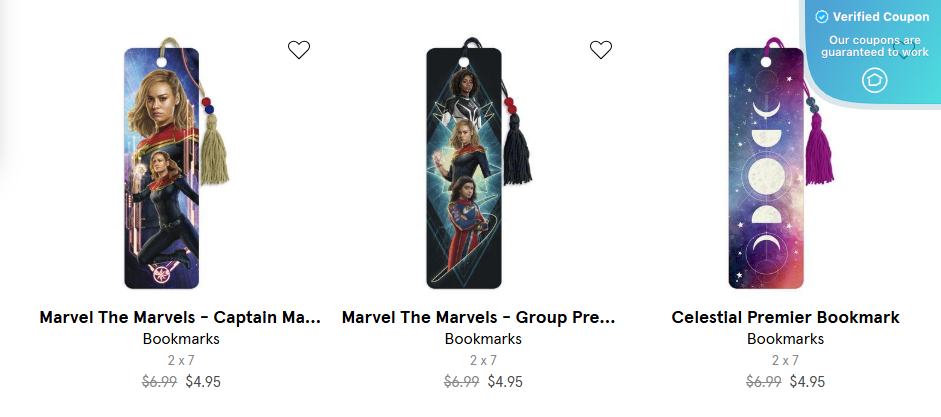Click $4.95 sale price of Group bookmark
The width and height of the screenshot is (941, 417).
click(x=505, y=381)
